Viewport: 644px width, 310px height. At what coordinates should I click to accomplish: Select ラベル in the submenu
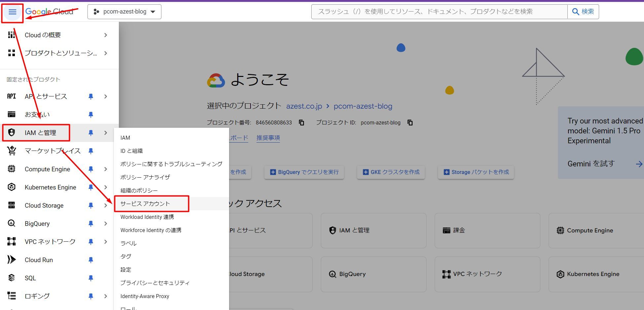(171, 243)
